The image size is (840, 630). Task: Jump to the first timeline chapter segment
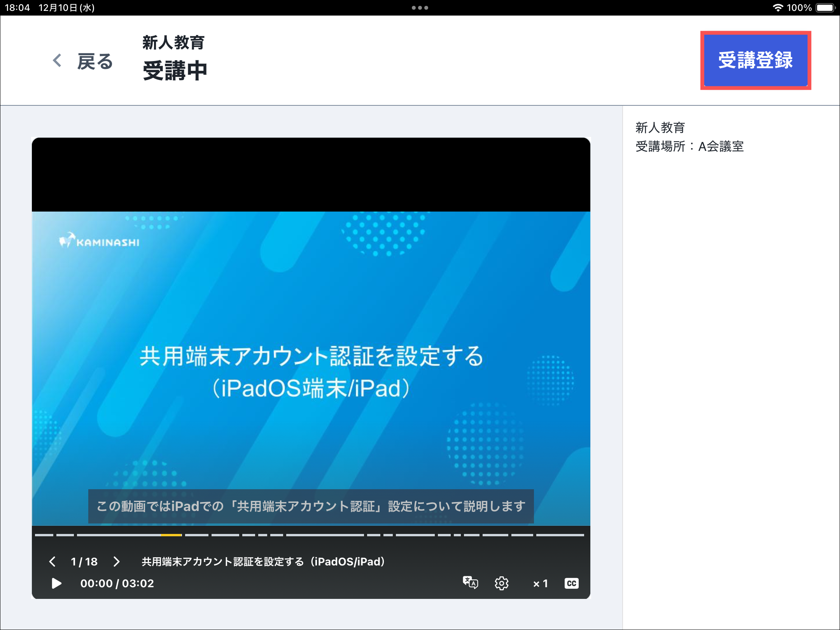44,535
